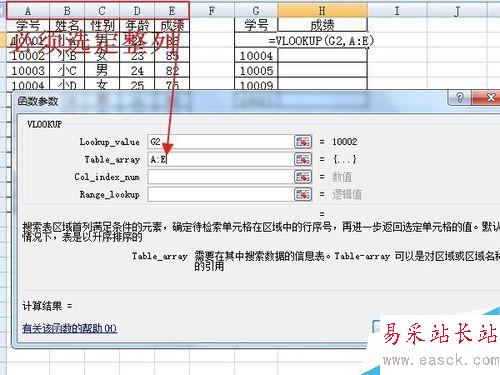This screenshot has height=375, width=500.
Task: Click the 姓名 header cell
Action: point(67,25)
